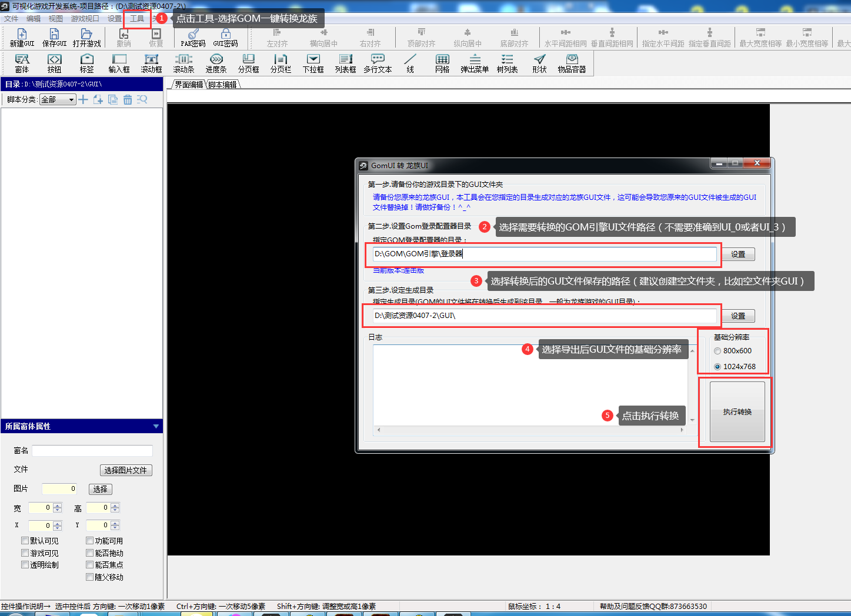Select the 分页栏 tab bar tool
This screenshot has height=616, width=851.
pyautogui.click(x=281, y=63)
